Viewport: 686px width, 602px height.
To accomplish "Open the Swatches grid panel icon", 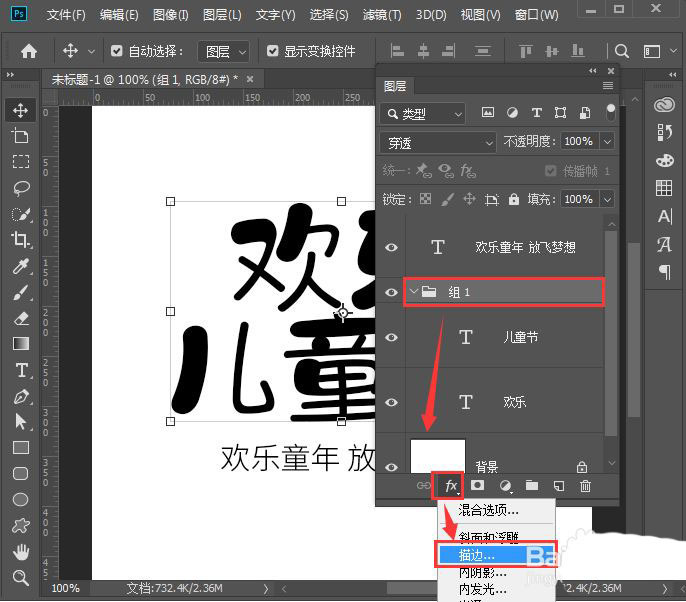I will [664, 188].
